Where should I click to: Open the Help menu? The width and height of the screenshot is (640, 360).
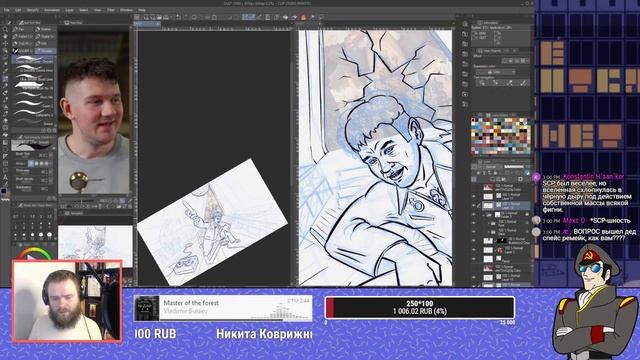coord(142,10)
